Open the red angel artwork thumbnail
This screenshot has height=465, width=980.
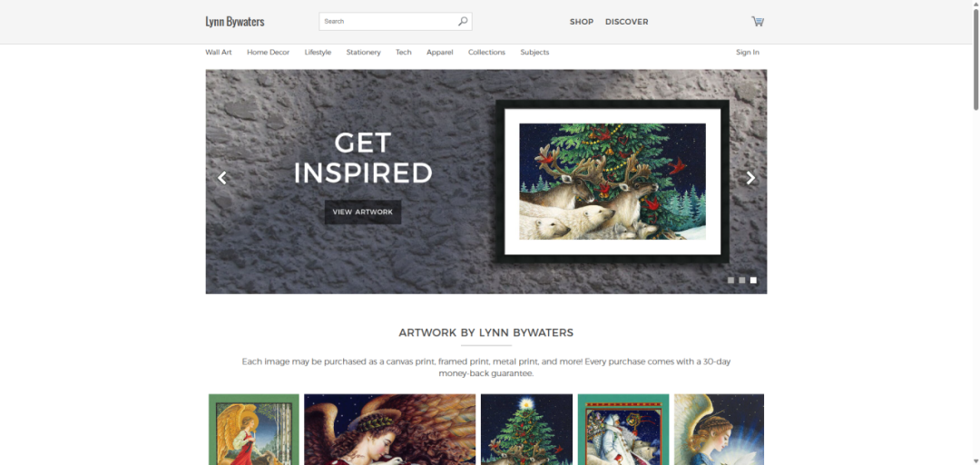click(254, 430)
